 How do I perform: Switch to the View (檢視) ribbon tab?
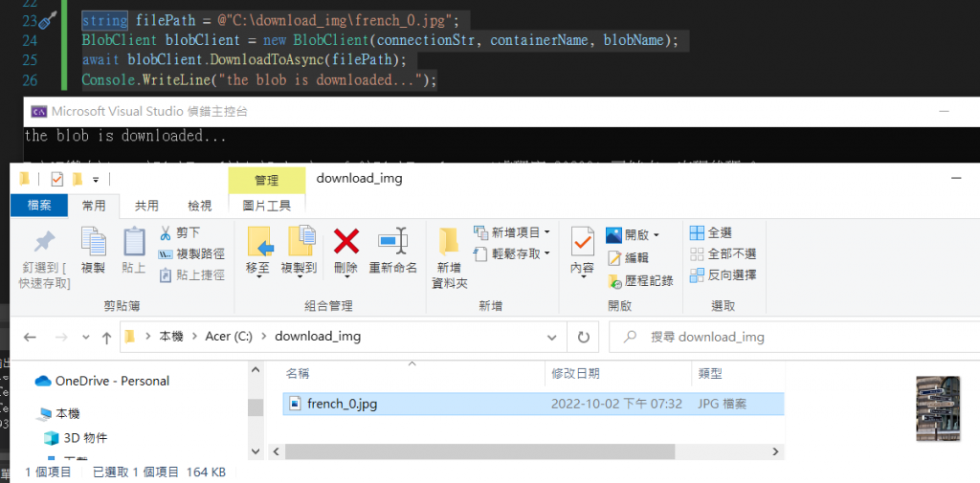pos(200,205)
